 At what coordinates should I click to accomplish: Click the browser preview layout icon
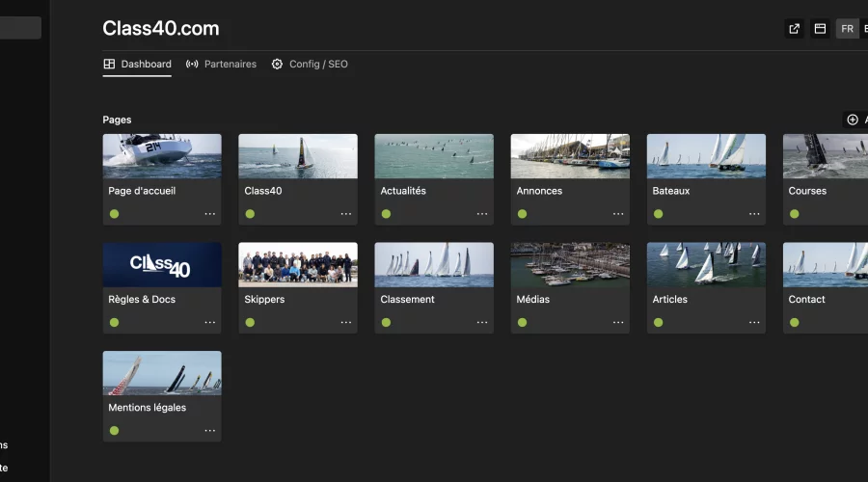pos(820,29)
